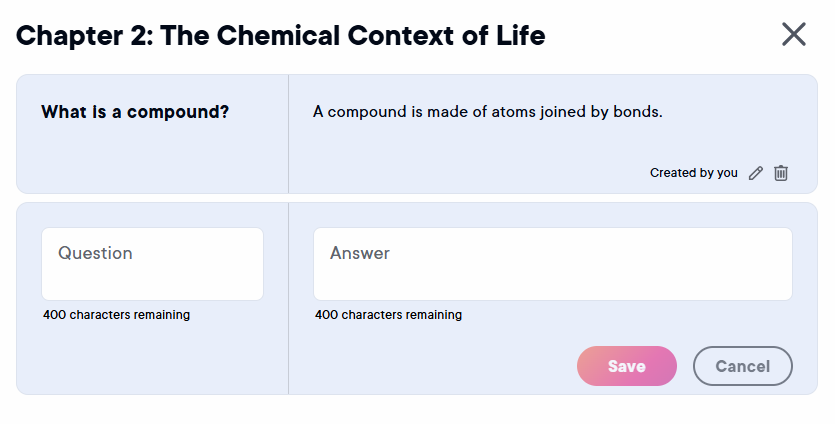Click the Answer field's characters remaining counter
The height and width of the screenshot is (424, 835).
388,315
